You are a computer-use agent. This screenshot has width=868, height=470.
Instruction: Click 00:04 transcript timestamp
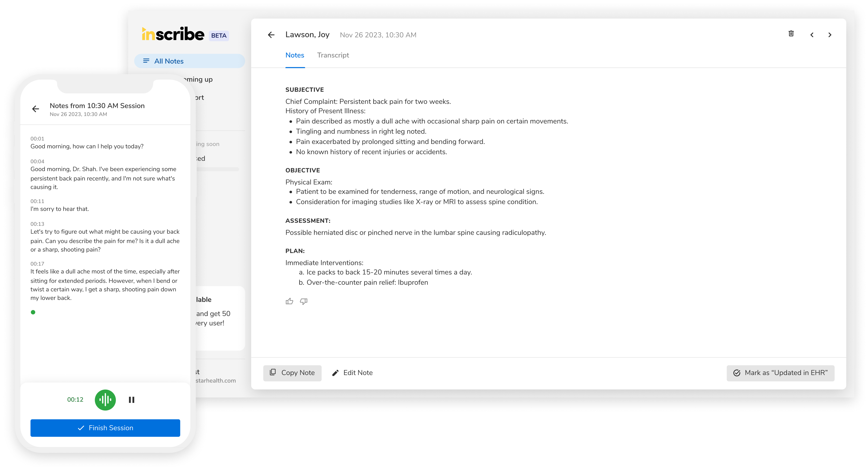37,162
